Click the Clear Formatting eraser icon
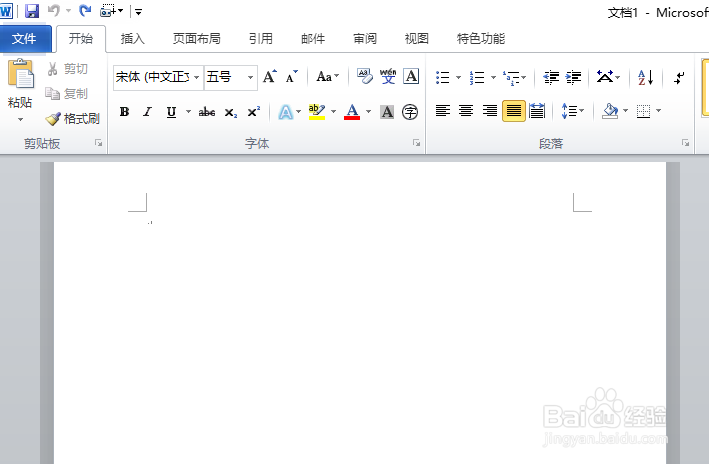The width and height of the screenshot is (709, 464). coord(365,76)
